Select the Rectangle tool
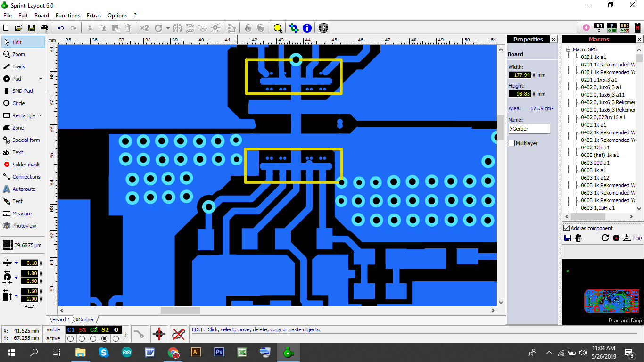644x362 pixels. 19,115
